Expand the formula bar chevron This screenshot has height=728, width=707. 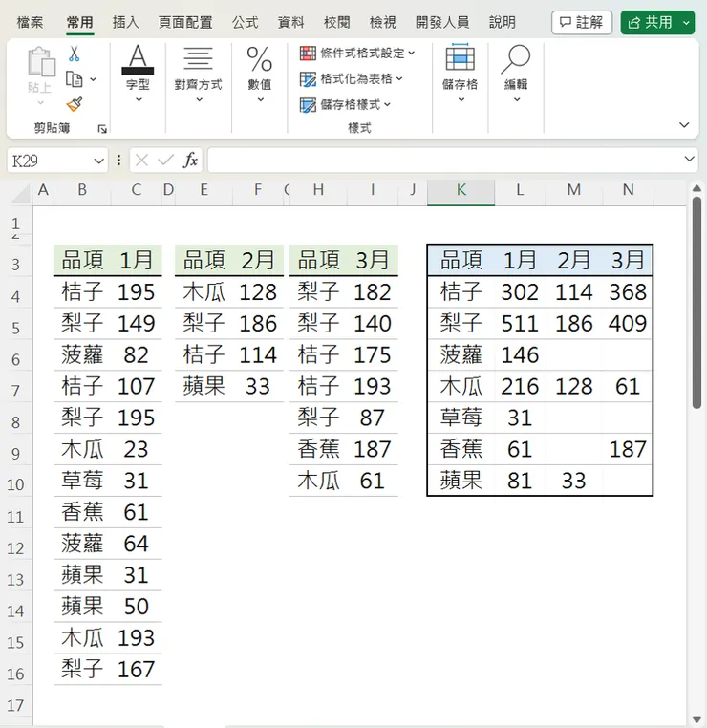690,160
